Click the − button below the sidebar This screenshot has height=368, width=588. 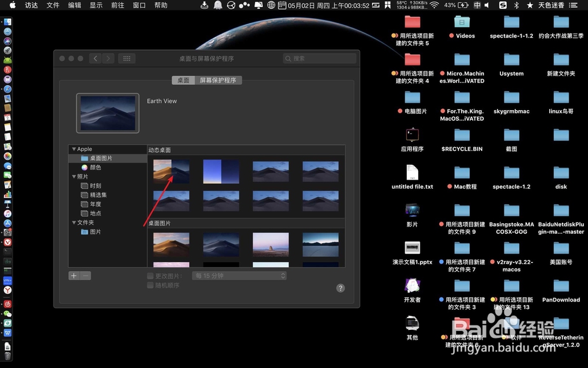click(x=85, y=275)
